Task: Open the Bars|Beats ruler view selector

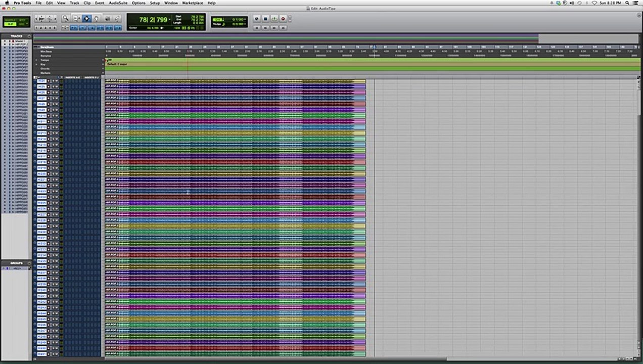Action: click(x=36, y=47)
